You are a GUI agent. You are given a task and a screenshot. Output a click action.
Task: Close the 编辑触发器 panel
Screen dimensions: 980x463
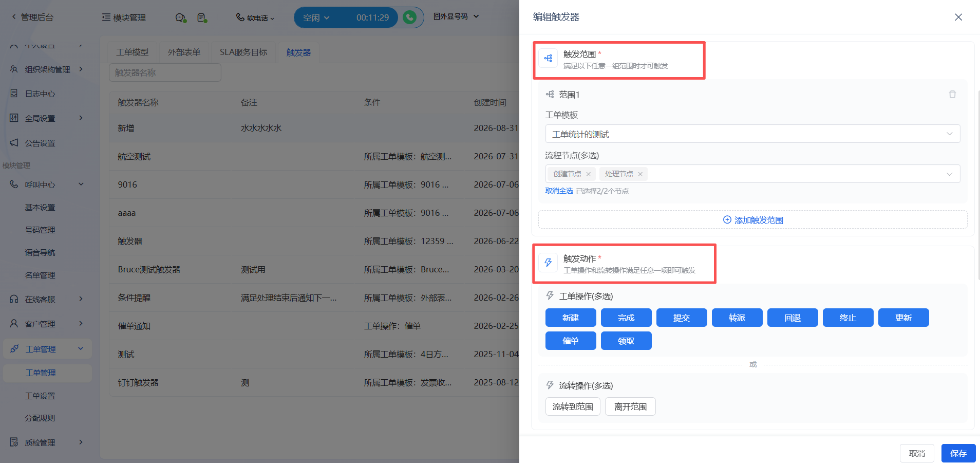(x=958, y=17)
